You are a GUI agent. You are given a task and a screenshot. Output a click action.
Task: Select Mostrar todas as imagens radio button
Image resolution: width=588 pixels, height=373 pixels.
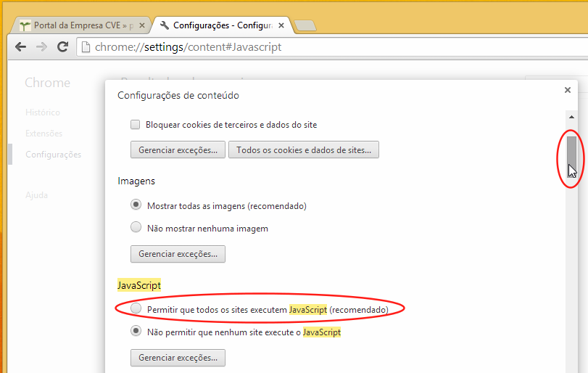[x=136, y=205]
